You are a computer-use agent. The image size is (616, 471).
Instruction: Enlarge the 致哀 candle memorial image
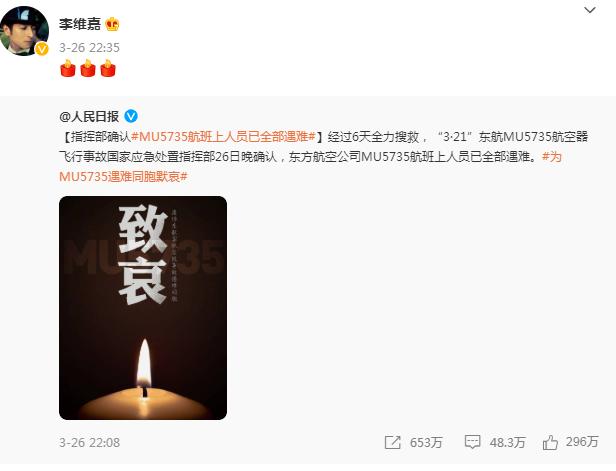coord(143,308)
